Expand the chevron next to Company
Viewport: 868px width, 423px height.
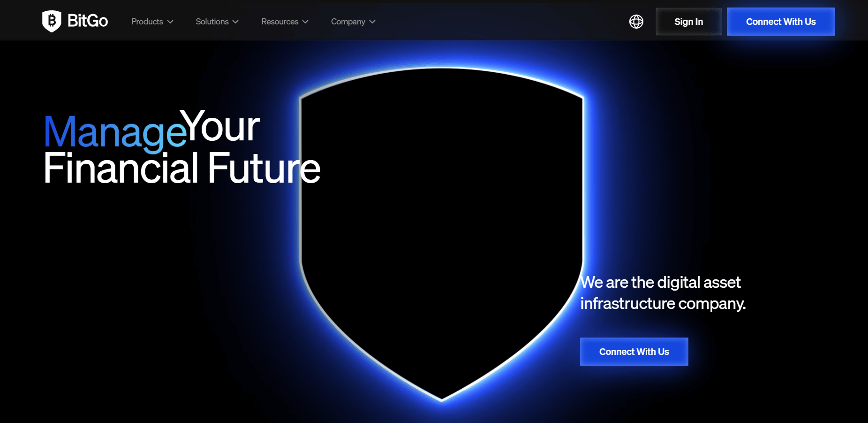pos(372,22)
